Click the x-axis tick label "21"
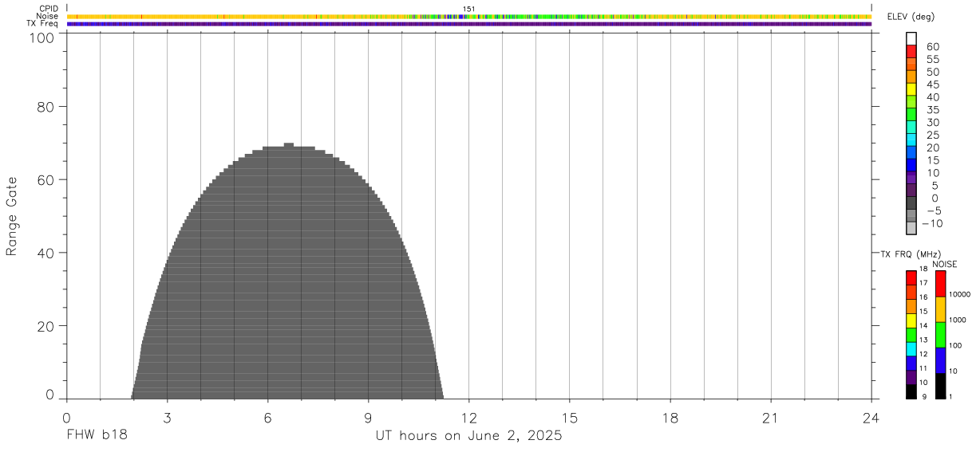This screenshot has width=980, height=452. pos(771,418)
